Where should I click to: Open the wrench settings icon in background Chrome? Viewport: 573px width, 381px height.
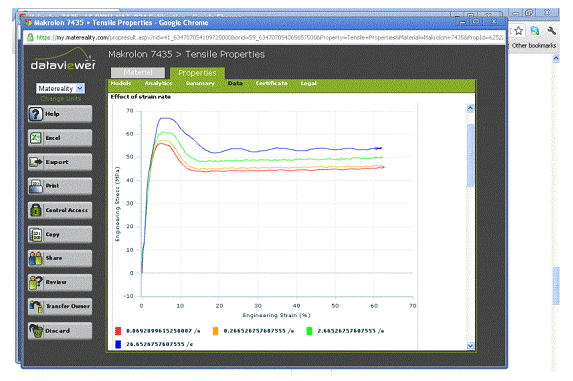pyautogui.click(x=551, y=31)
